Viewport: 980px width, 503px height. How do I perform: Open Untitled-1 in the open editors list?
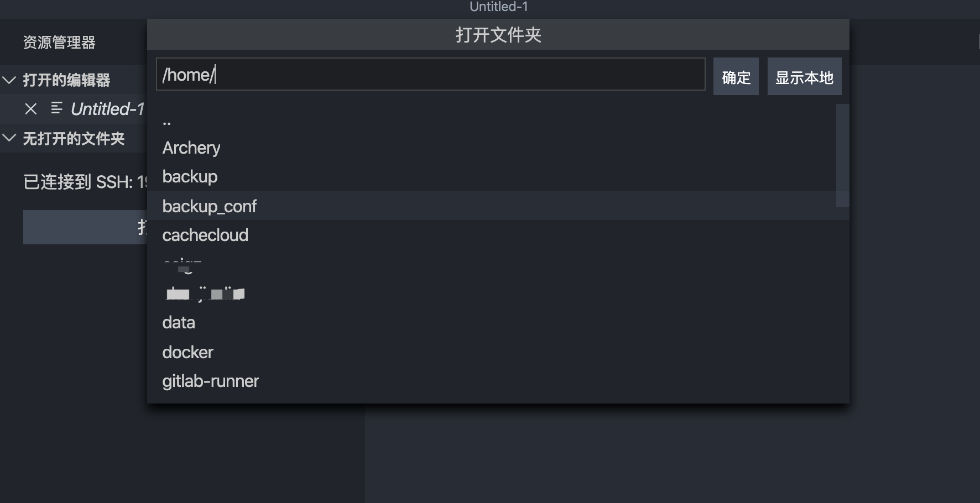pos(107,109)
